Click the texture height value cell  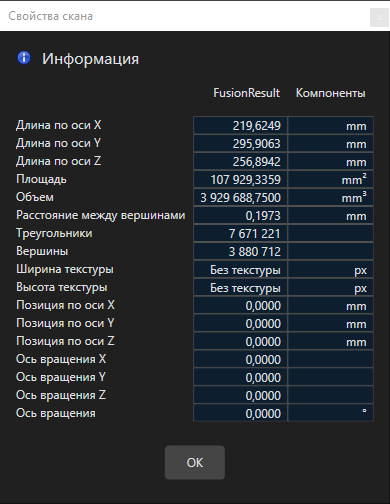coord(240,288)
